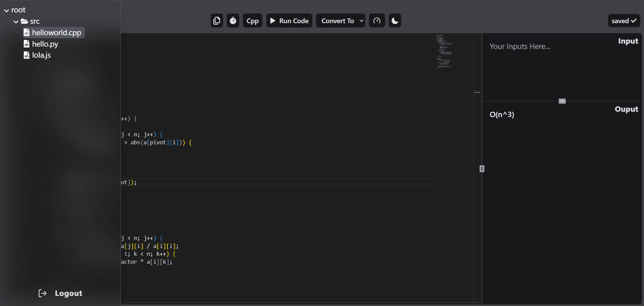Click code line '1; k < n; k++) {'
The width and height of the screenshot is (644, 306).
coord(149,254)
